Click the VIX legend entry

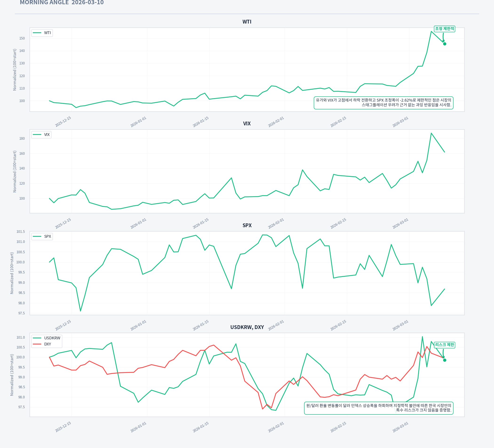41,135
